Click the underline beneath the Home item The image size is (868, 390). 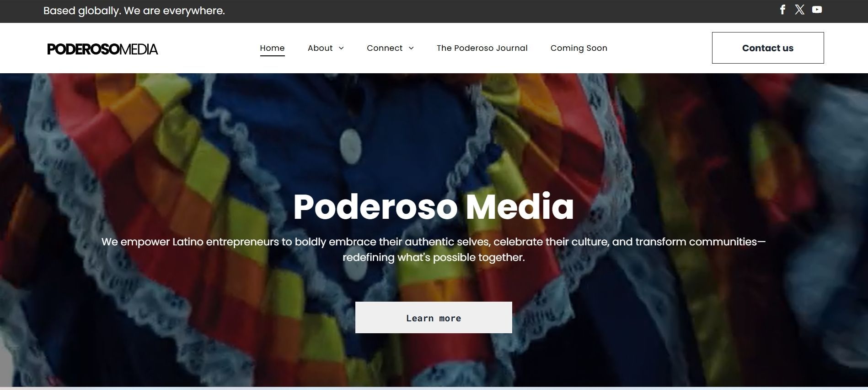pos(272,56)
